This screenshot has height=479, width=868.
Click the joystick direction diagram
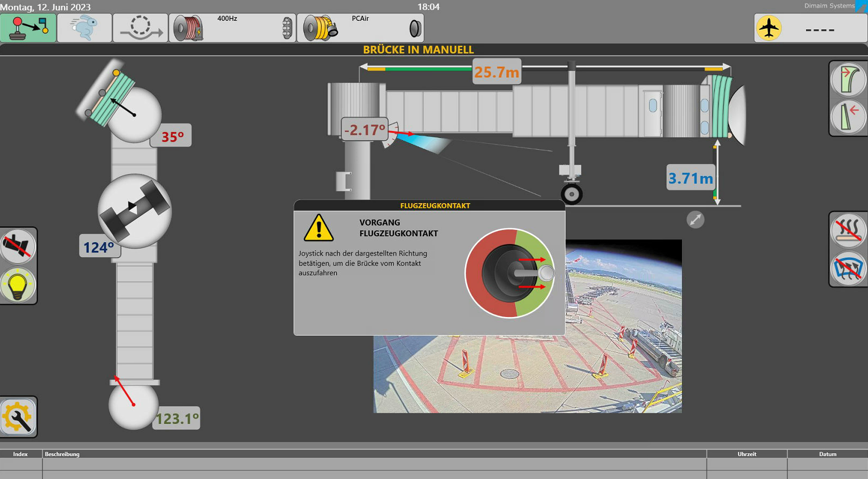pyautogui.click(x=509, y=274)
